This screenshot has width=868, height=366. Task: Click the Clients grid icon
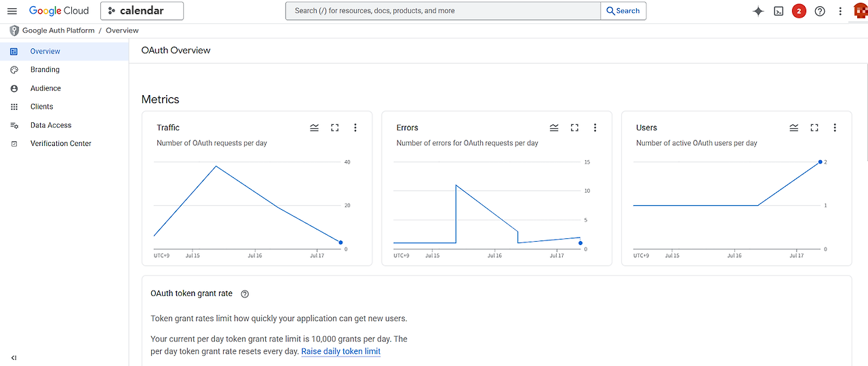pos(14,107)
